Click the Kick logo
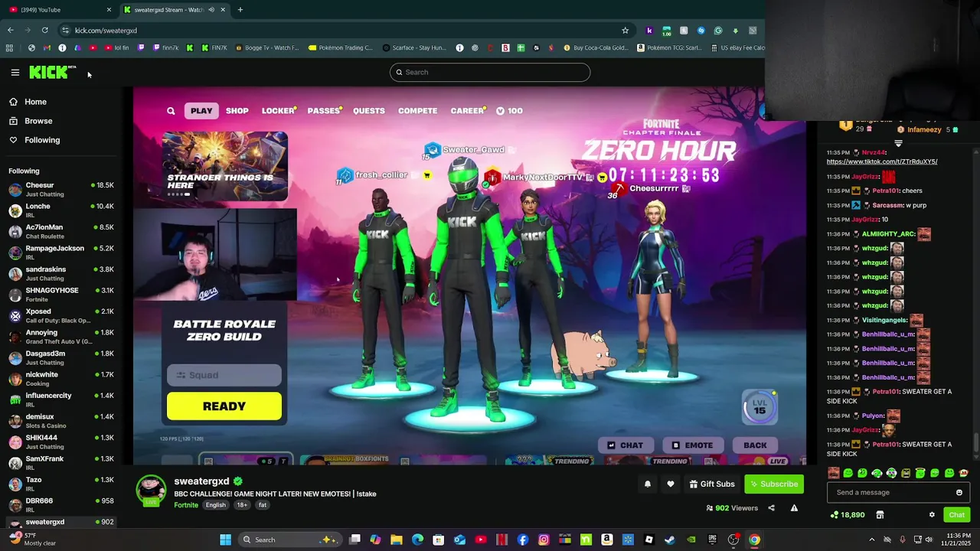This screenshot has height=551, width=980. tap(52, 72)
